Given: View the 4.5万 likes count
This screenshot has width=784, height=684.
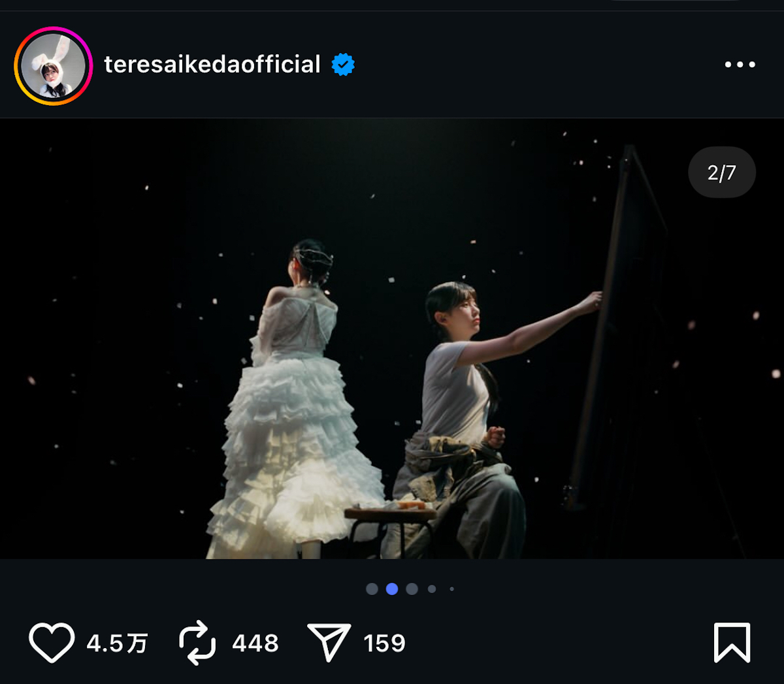Looking at the screenshot, I should coord(117,643).
